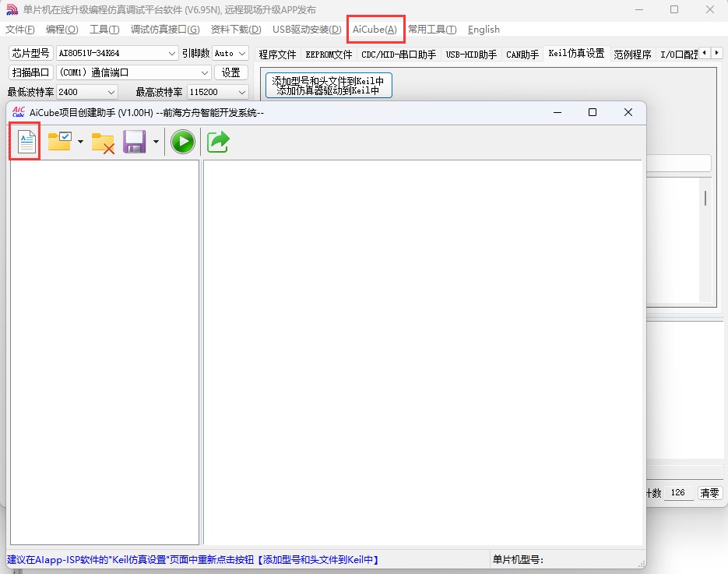Minimize the AiCube项目创建助手 window

coord(557,112)
